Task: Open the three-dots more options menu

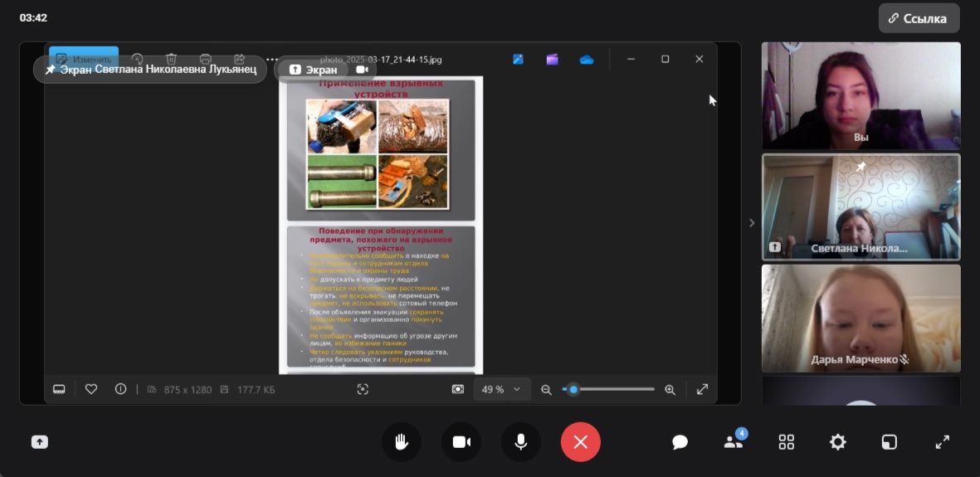Action: (272, 59)
